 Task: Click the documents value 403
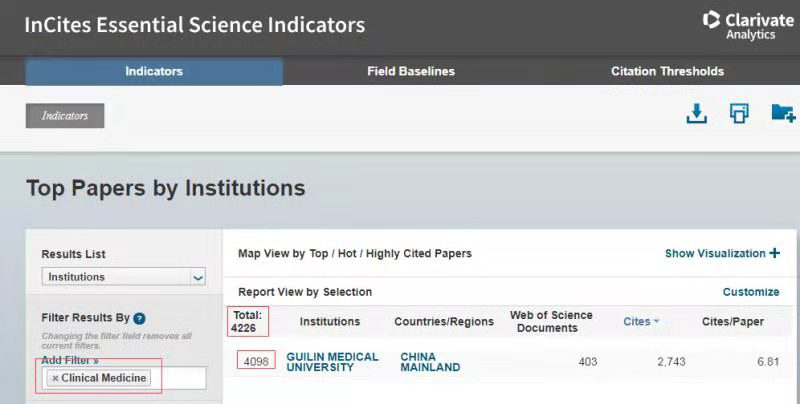[588, 362]
